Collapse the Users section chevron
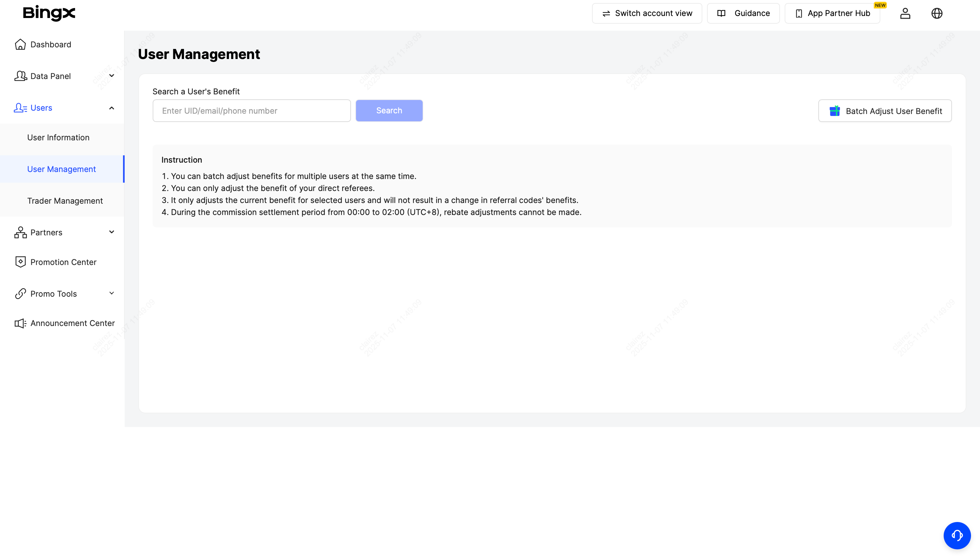 111,108
